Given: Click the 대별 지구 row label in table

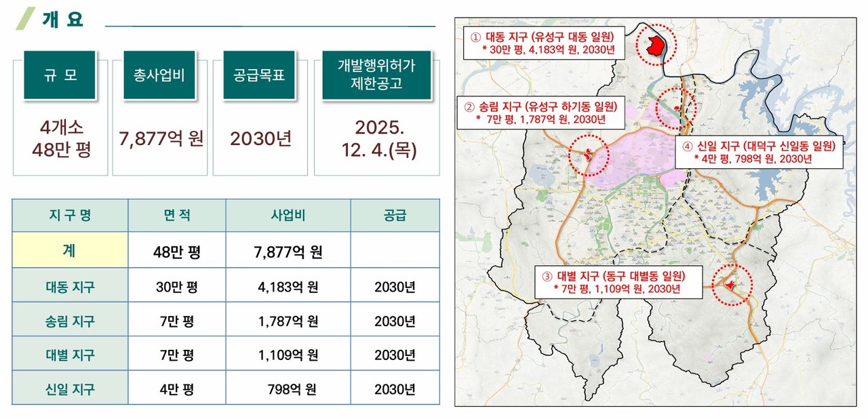Looking at the screenshot, I should (71, 353).
